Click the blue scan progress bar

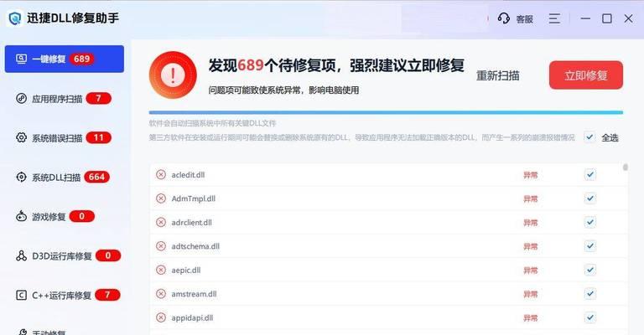click(386, 112)
